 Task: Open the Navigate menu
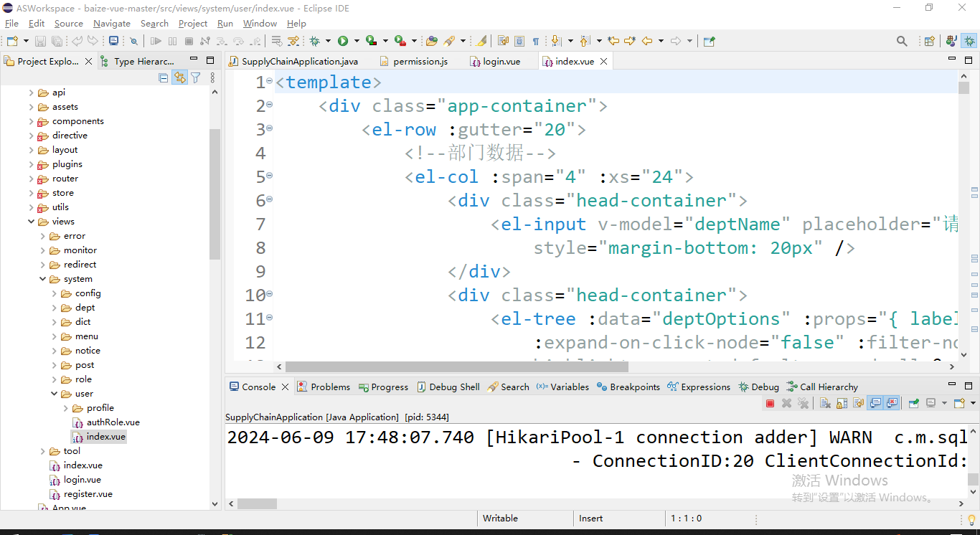click(x=112, y=23)
